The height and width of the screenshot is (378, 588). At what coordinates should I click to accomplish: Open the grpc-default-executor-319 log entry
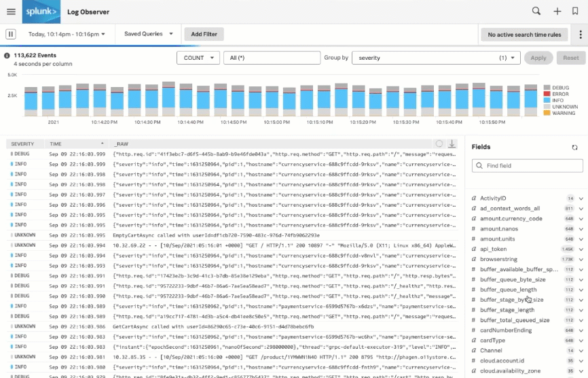232,347
